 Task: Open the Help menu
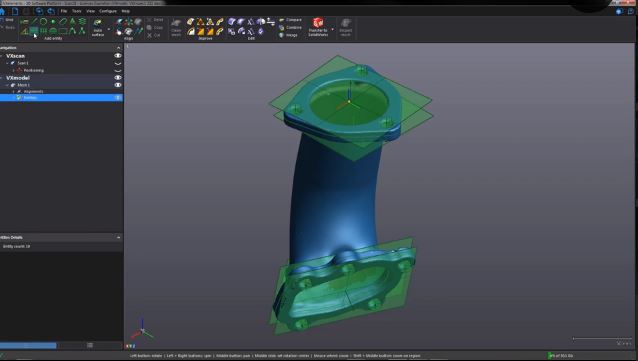[x=126, y=11]
